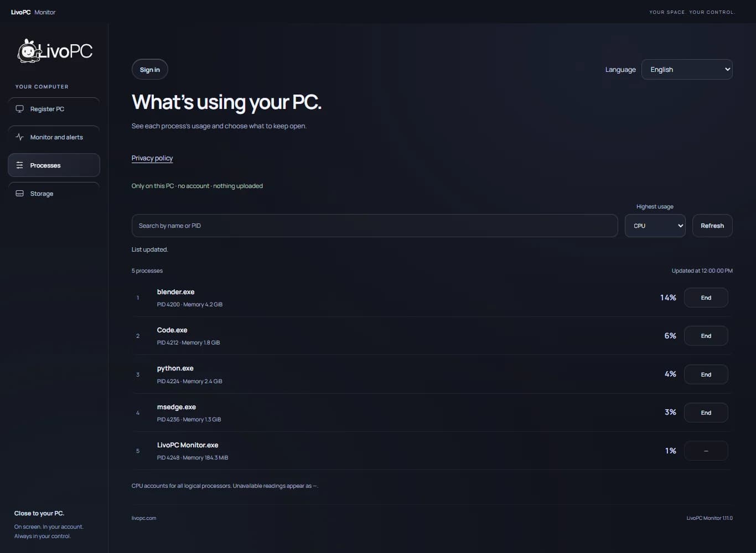Go to Monitor and alerts
The height and width of the screenshot is (553, 756).
coord(54,137)
